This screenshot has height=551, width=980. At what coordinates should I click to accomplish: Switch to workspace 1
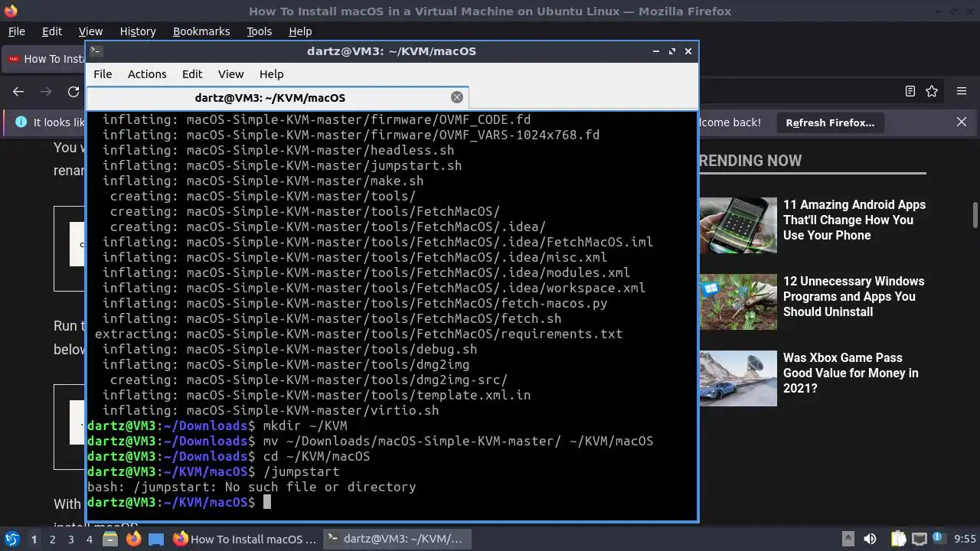[34, 540]
